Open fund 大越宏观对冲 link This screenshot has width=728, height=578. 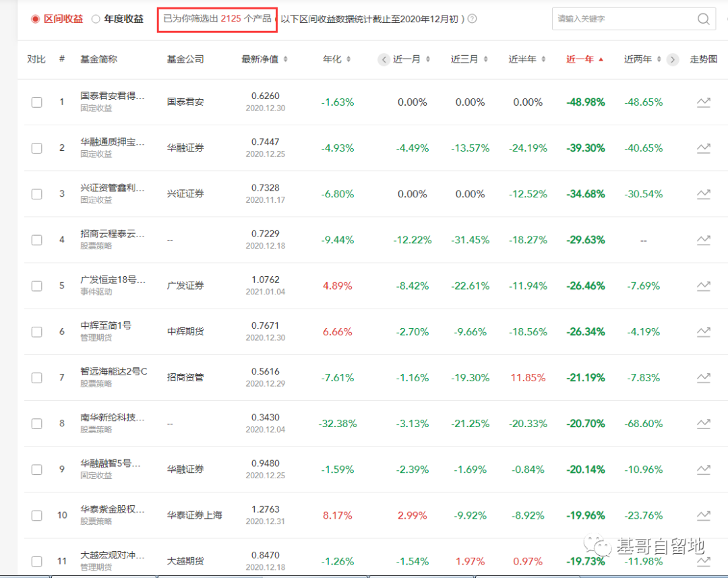point(113,555)
